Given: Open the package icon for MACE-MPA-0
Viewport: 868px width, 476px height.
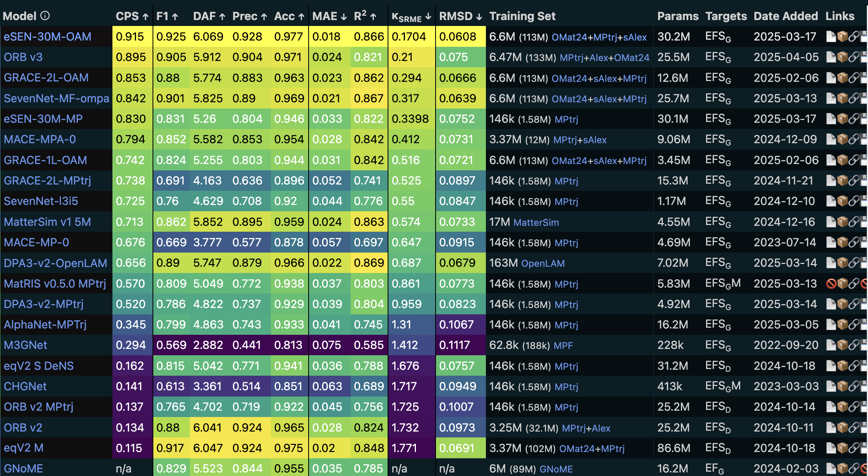Looking at the screenshot, I should click(x=842, y=139).
